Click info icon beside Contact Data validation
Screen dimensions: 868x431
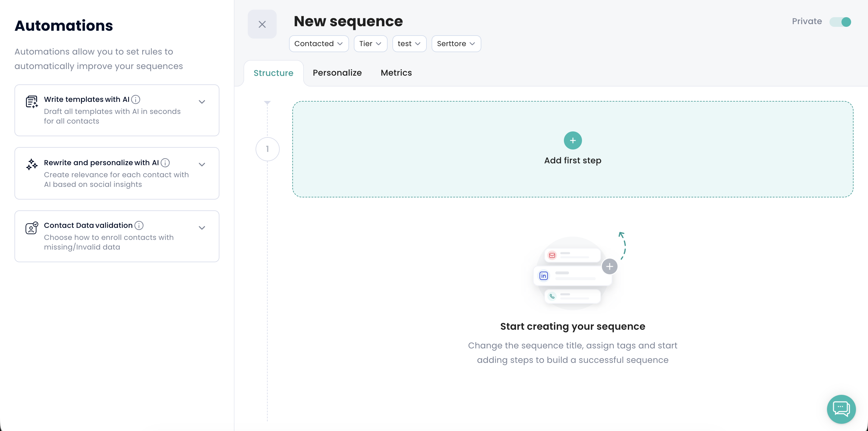[x=139, y=225]
